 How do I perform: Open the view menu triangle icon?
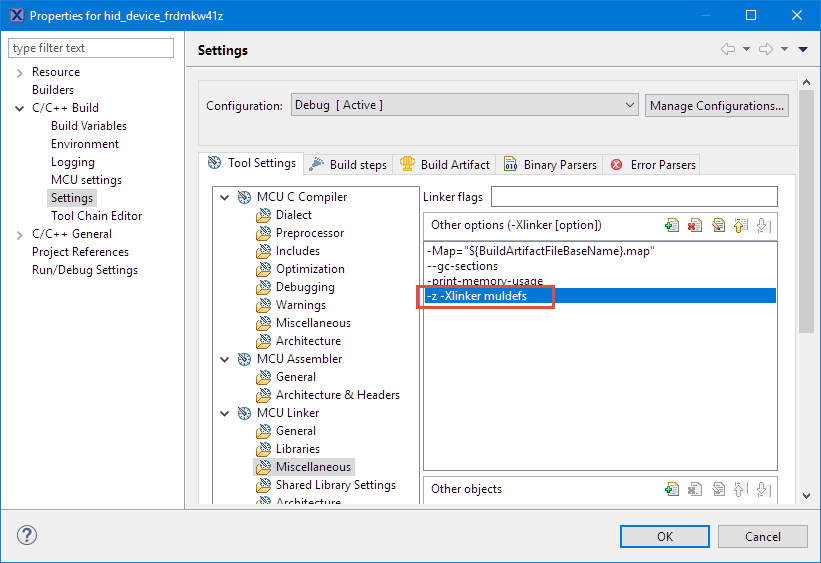[x=803, y=50]
